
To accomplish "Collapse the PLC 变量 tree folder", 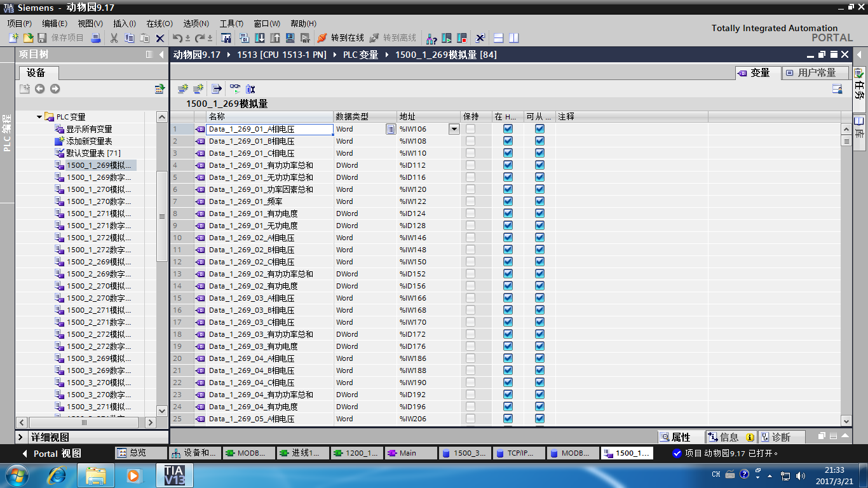I will (x=39, y=117).
